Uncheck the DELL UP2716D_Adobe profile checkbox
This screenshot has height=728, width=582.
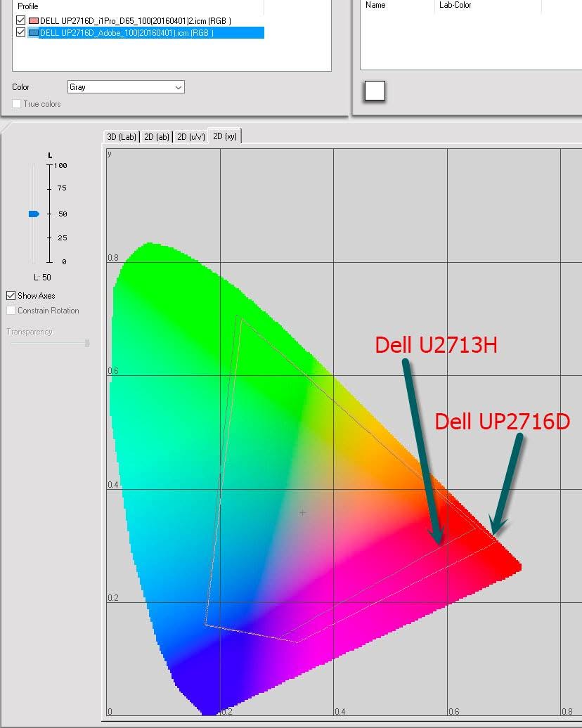pyautogui.click(x=20, y=32)
